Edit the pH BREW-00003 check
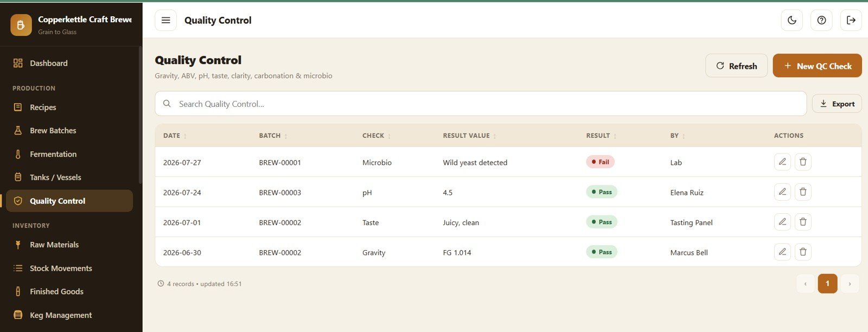 tap(782, 191)
